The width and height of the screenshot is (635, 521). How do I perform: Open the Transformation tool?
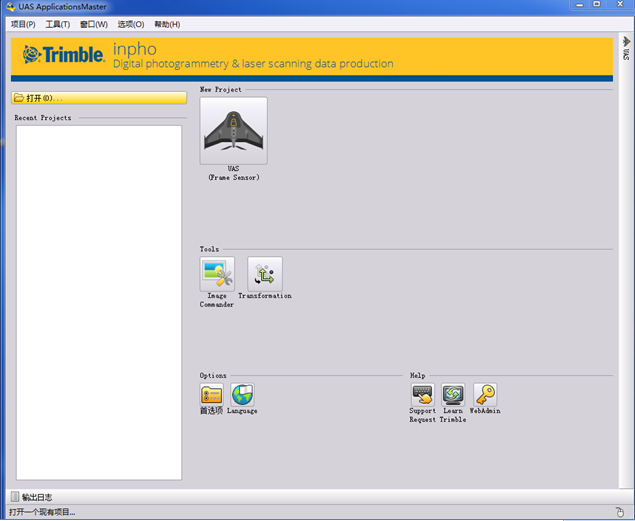coord(265,274)
